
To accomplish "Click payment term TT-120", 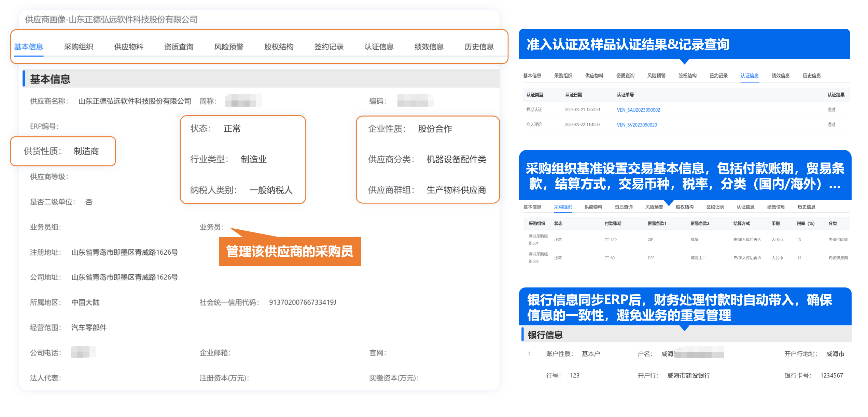I will tap(611, 240).
